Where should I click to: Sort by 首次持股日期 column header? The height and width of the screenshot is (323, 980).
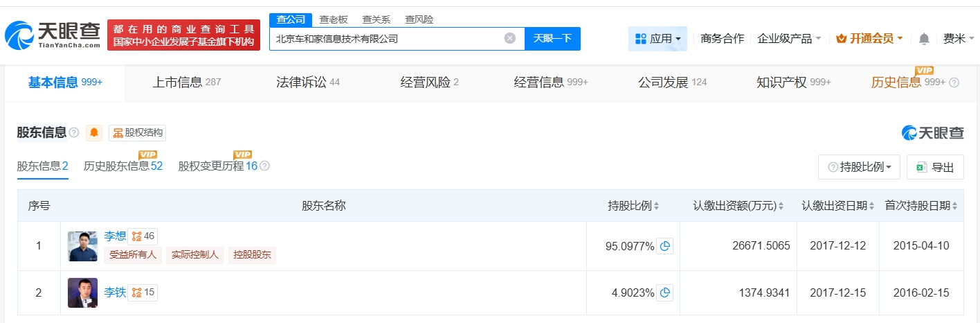tap(920, 206)
